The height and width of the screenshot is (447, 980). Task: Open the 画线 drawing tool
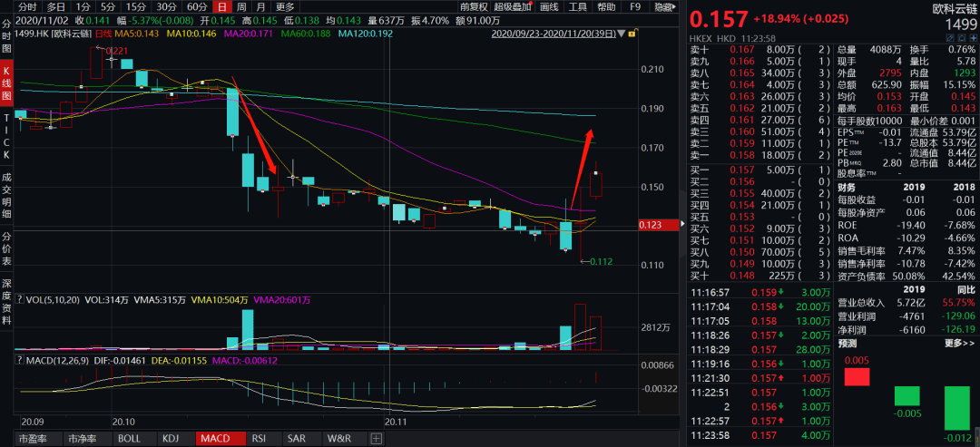click(549, 6)
